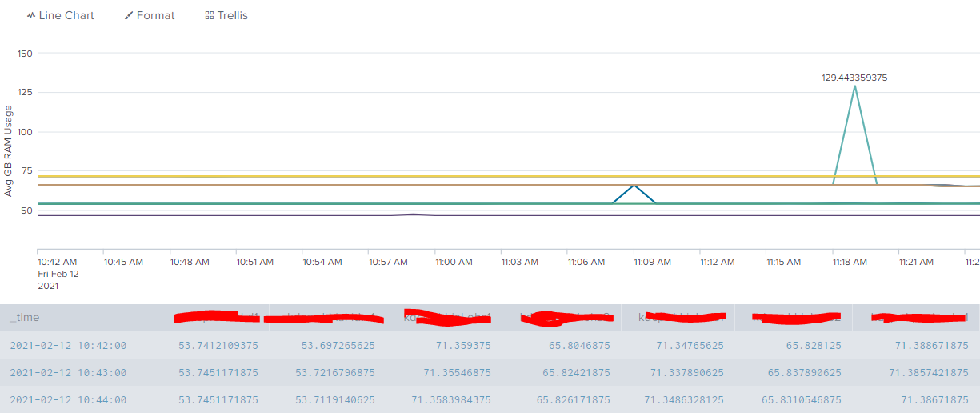The height and width of the screenshot is (413, 980).
Task: Select cell value 53.7216796875
Action: (334, 373)
